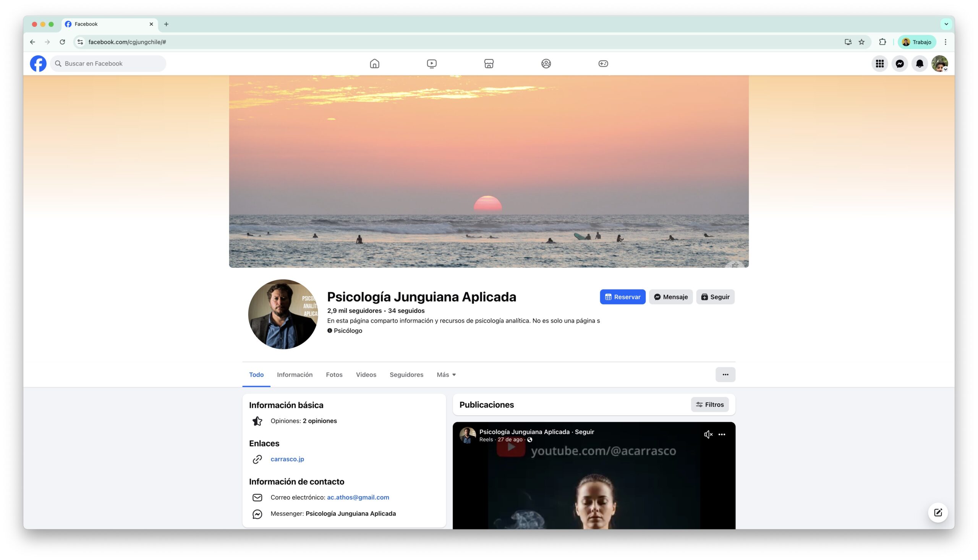
Task: Open page options three-dots menu
Action: coord(725,375)
